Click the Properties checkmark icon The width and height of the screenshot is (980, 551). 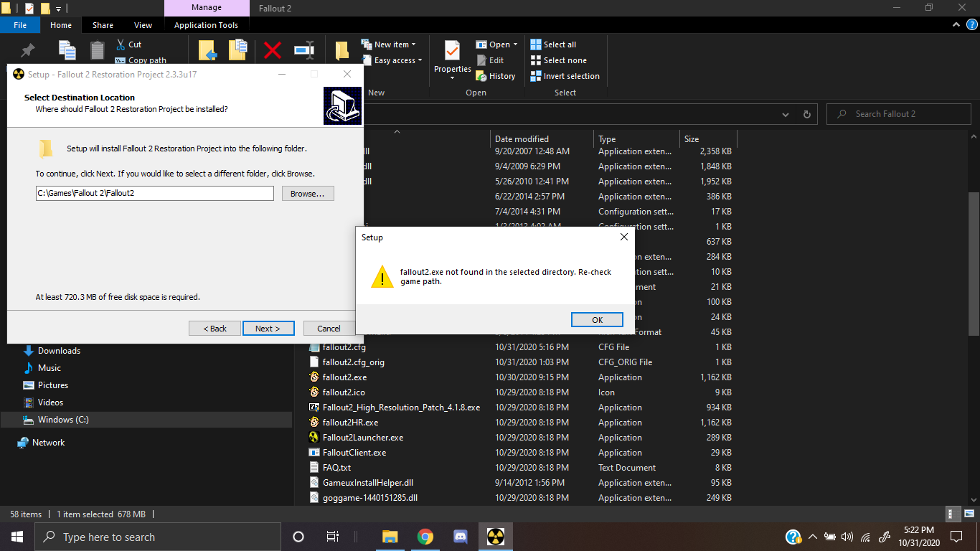tap(452, 51)
